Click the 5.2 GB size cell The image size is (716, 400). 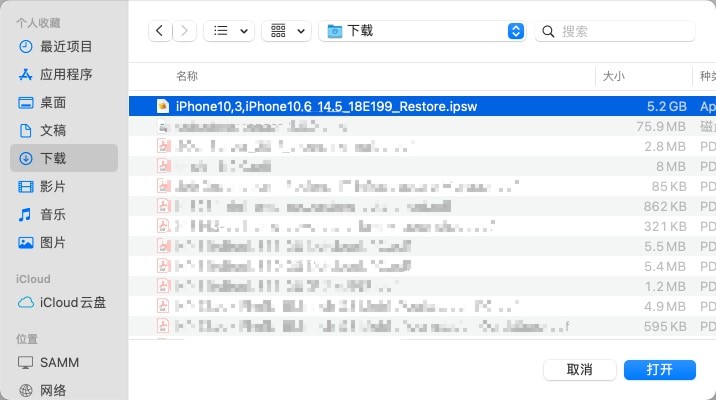667,106
